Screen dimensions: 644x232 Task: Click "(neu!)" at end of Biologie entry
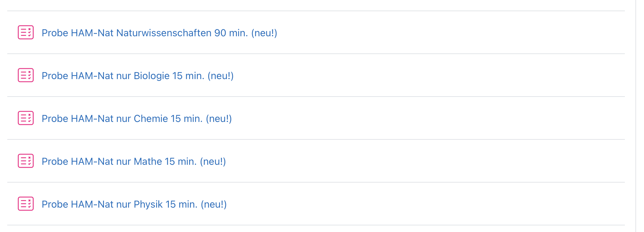pyautogui.click(x=220, y=76)
